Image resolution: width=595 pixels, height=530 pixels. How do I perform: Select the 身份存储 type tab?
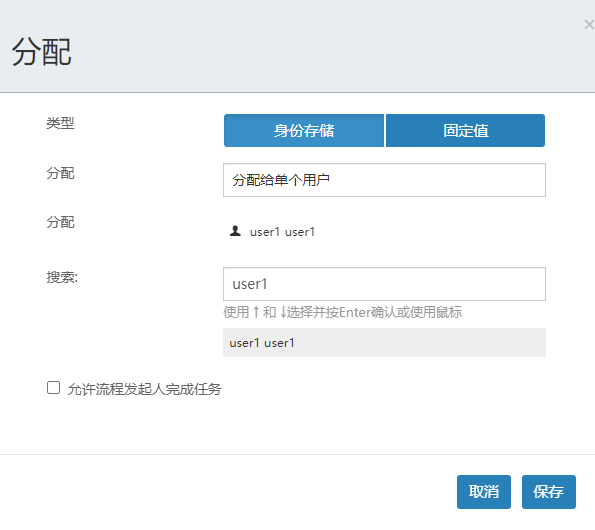pos(304,131)
